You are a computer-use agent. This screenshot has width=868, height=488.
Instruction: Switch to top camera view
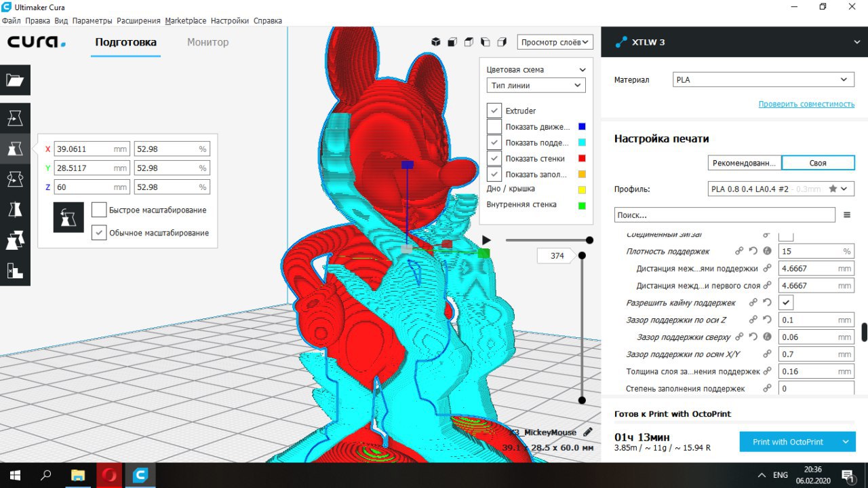click(469, 42)
